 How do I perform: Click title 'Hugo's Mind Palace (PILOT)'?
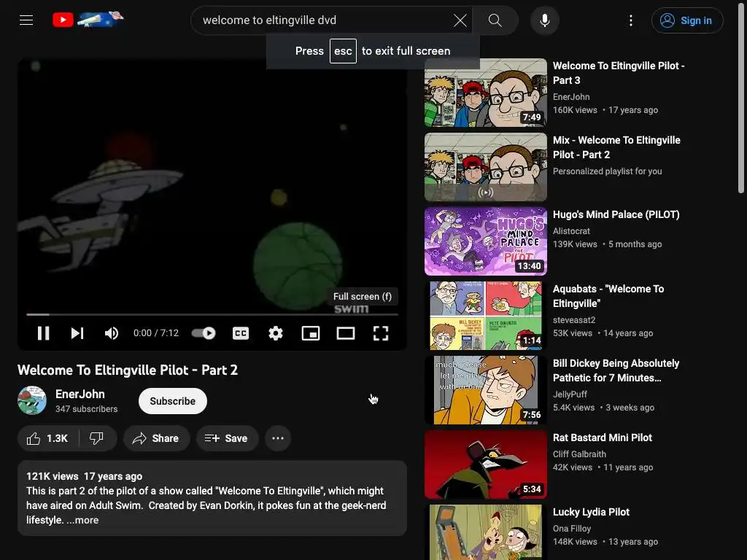(616, 214)
